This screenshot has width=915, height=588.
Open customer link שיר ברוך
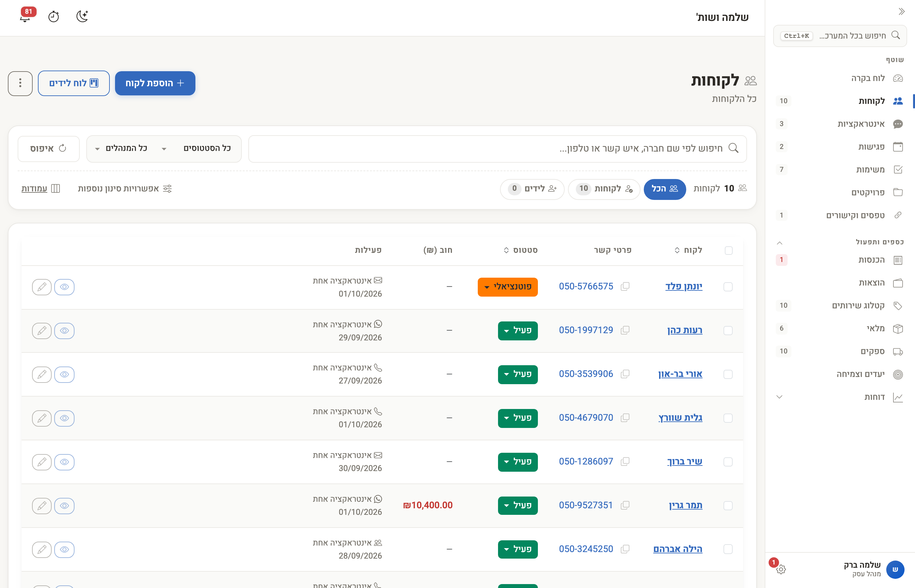[684, 461]
